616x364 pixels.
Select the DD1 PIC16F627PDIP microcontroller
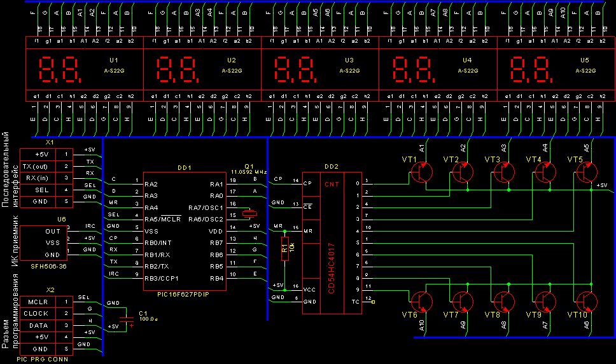184,231
